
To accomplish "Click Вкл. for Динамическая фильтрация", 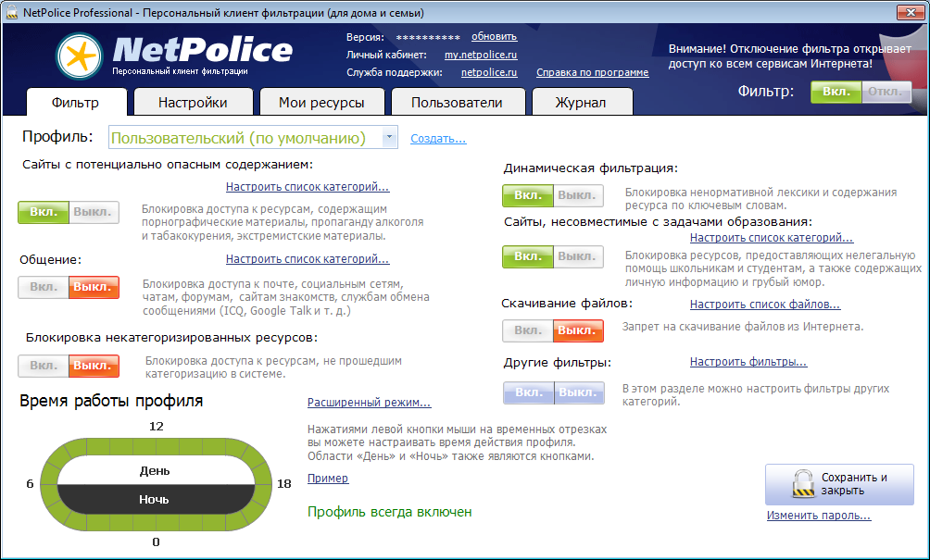I will [x=528, y=195].
